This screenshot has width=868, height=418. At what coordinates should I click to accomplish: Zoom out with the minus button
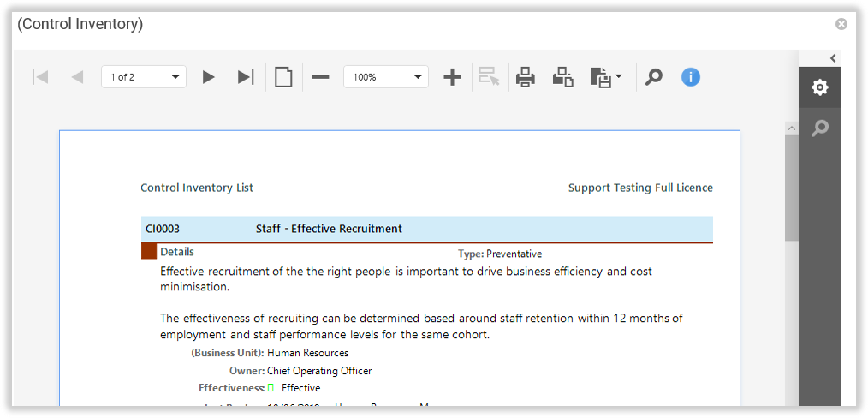[320, 77]
